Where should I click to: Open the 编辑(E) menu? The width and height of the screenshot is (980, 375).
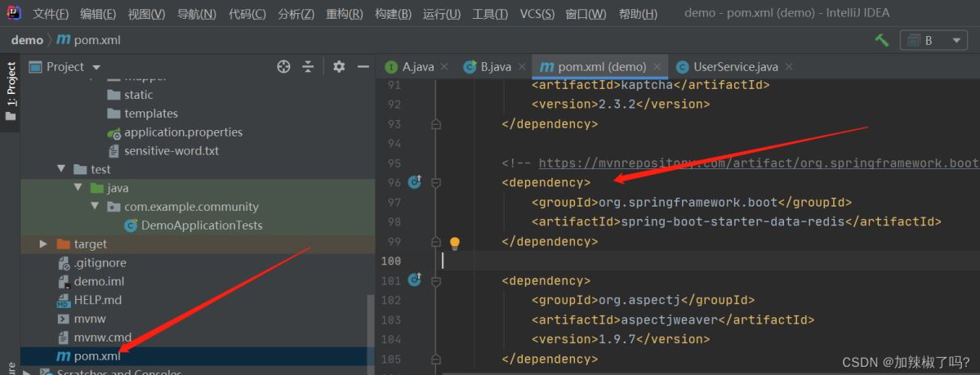click(x=98, y=13)
